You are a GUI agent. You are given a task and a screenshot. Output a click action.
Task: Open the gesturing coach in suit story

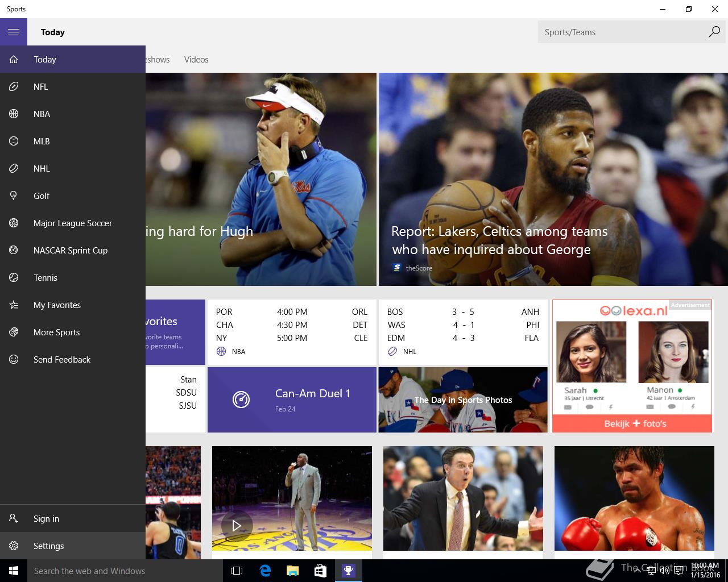(463, 498)
